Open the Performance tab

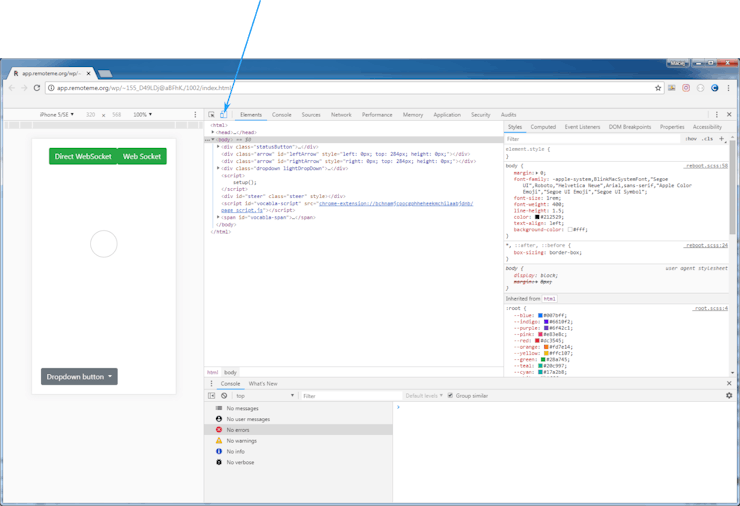pos(377,115)
